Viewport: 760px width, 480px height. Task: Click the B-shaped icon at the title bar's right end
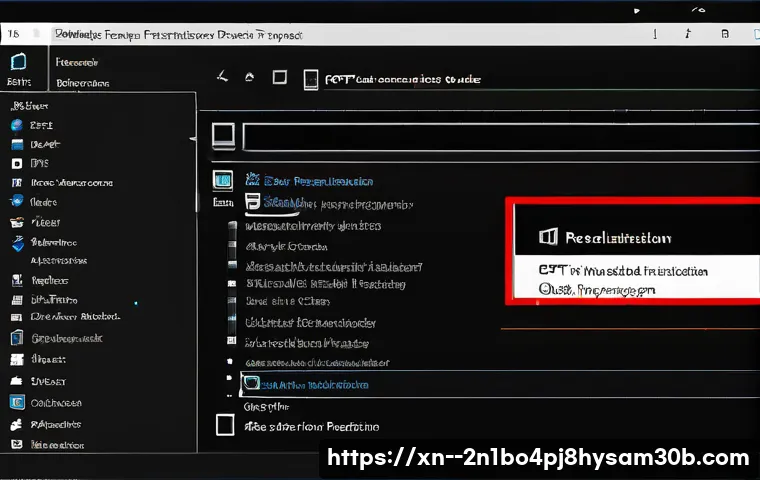pos(725,34)
